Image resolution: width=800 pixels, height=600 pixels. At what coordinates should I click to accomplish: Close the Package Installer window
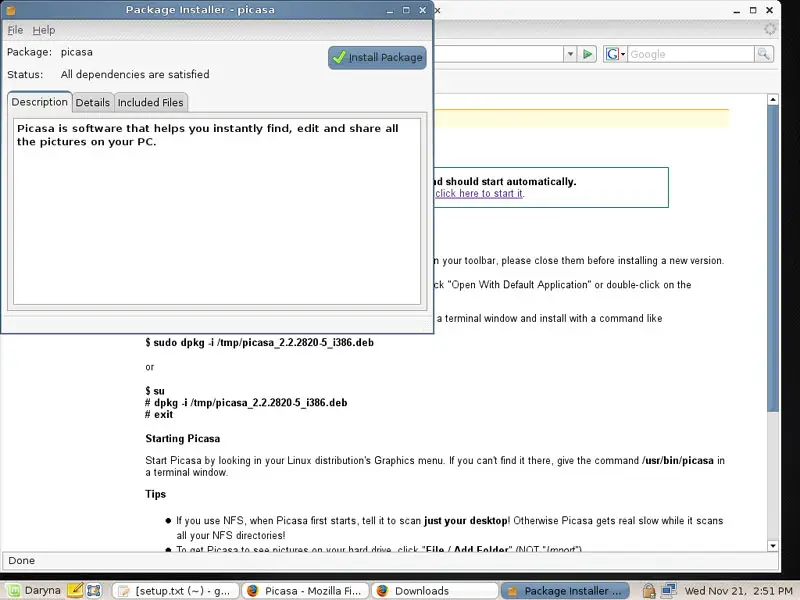[422, 10]
